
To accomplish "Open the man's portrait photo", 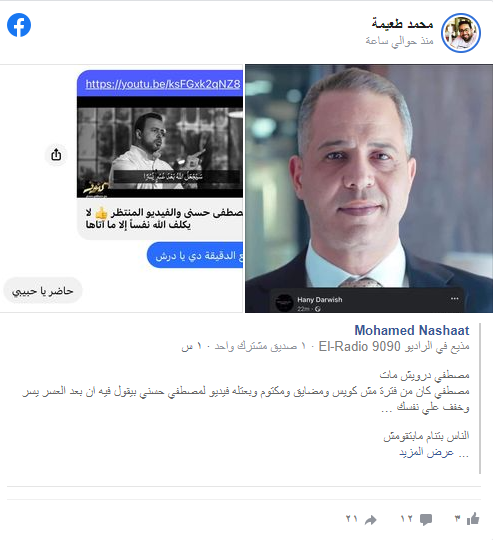I will click(x=369, y=188).
